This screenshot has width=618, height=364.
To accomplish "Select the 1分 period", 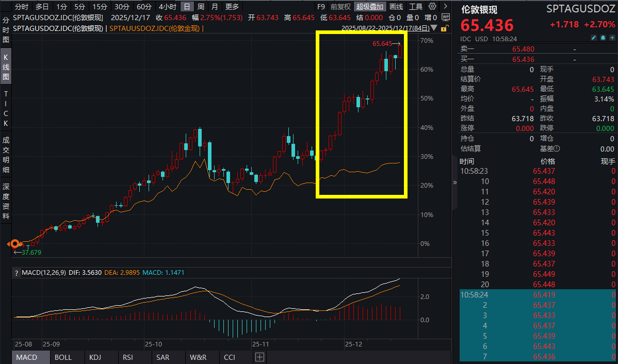I will tap(61, 6).
